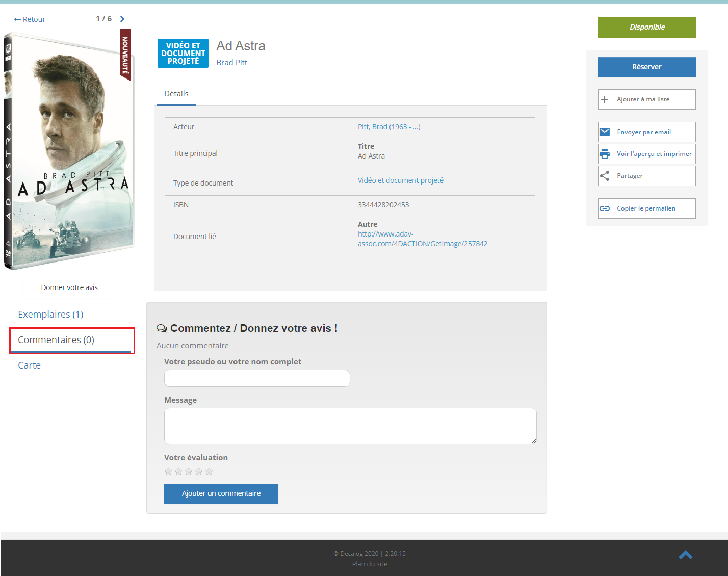The height and width of the screenshot is (576, 728).
Task: Switch to Exemplaires (1) tab
Action: tap(50, 315)
